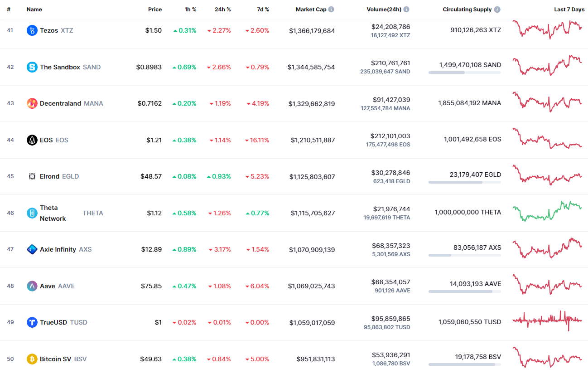This screenshot has width=588, height=374.
Task: Open The Sandbox SAND coin page
Action: click(x=64, y=67)
